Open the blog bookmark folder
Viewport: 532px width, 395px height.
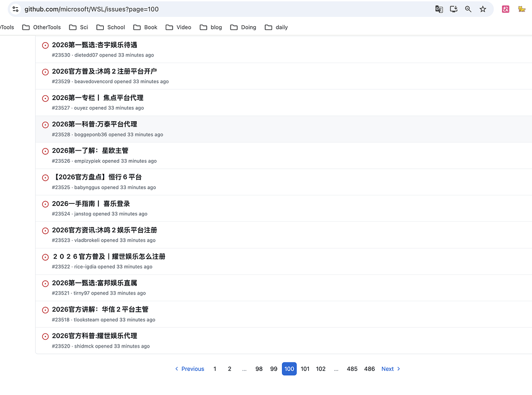click(x=210, y=27)
